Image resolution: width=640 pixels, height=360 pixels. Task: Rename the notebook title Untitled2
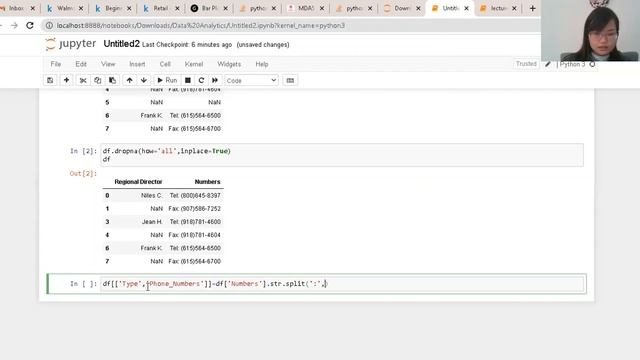click(121, 44)
